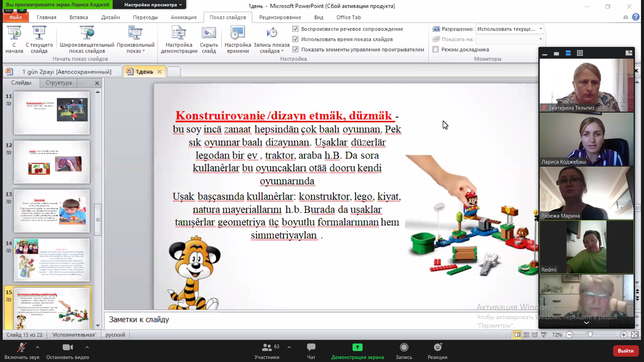Click the red Leave meeting button
The height and width of the screenshot is (362, 644).
point(625,351)
